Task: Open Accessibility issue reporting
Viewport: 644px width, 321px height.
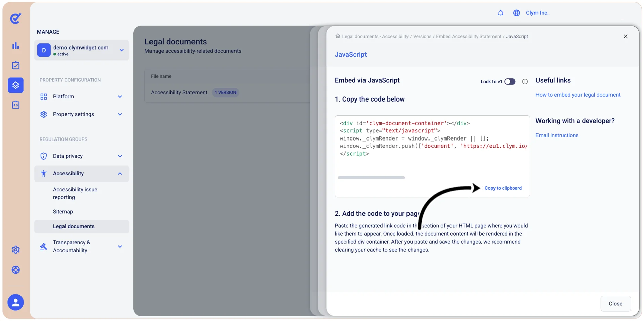Action: click(x=75, y=193)
